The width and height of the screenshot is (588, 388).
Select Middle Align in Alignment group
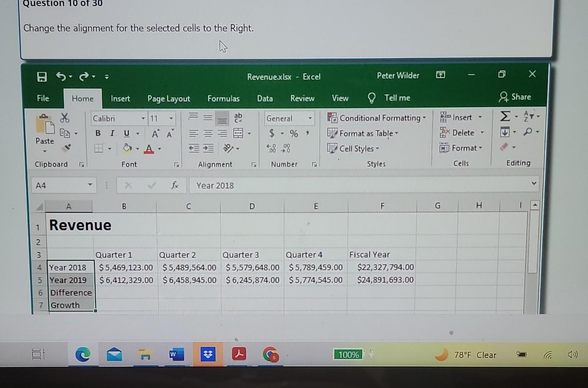(208, 117)
